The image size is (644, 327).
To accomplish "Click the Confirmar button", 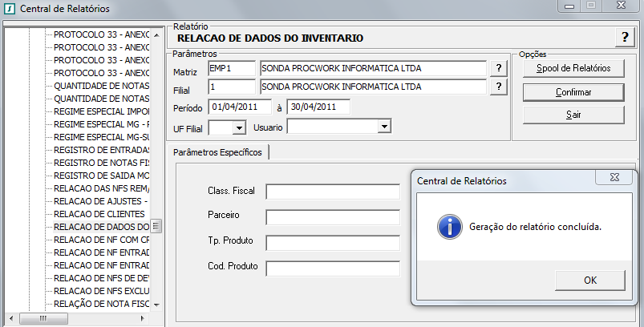I will coord(573,92).
